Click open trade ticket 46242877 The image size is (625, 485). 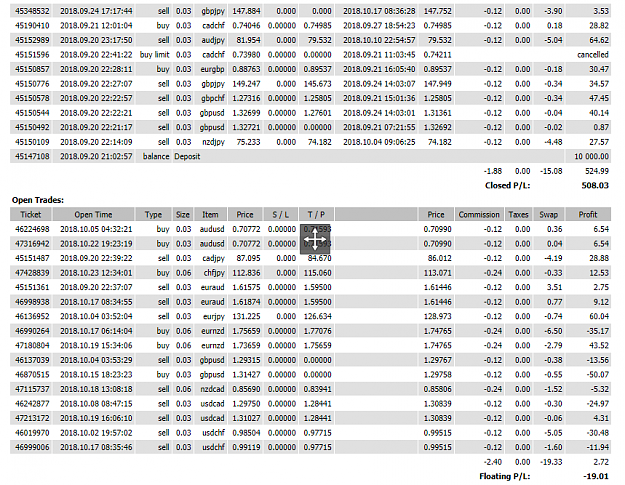[x=32, y=404]
